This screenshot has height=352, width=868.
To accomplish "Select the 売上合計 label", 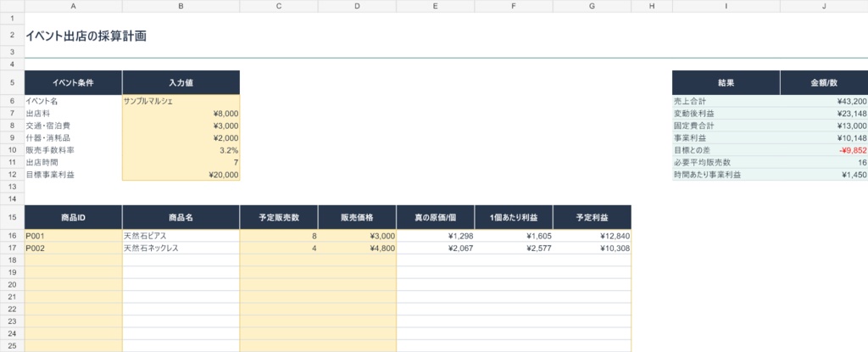I will [726, 101].
